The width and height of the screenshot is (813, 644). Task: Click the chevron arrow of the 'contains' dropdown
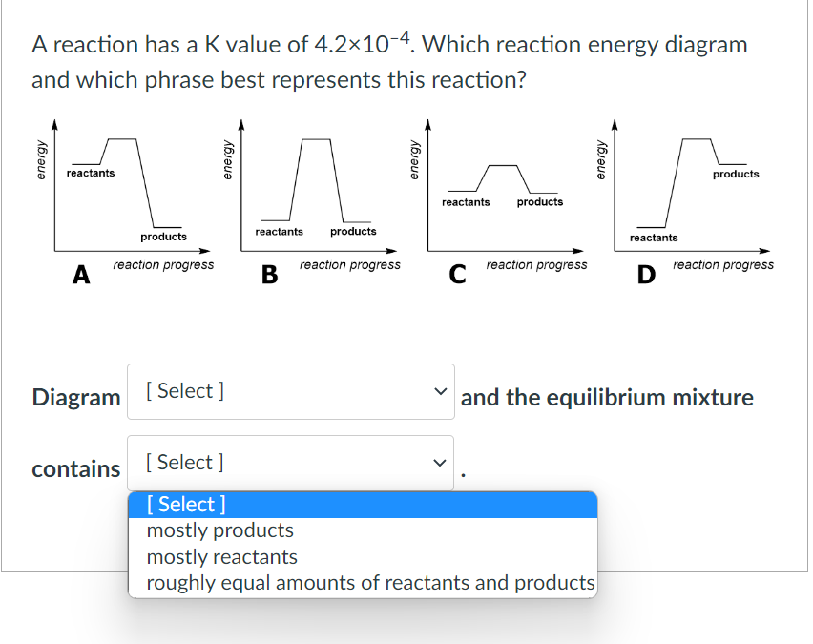439,463
